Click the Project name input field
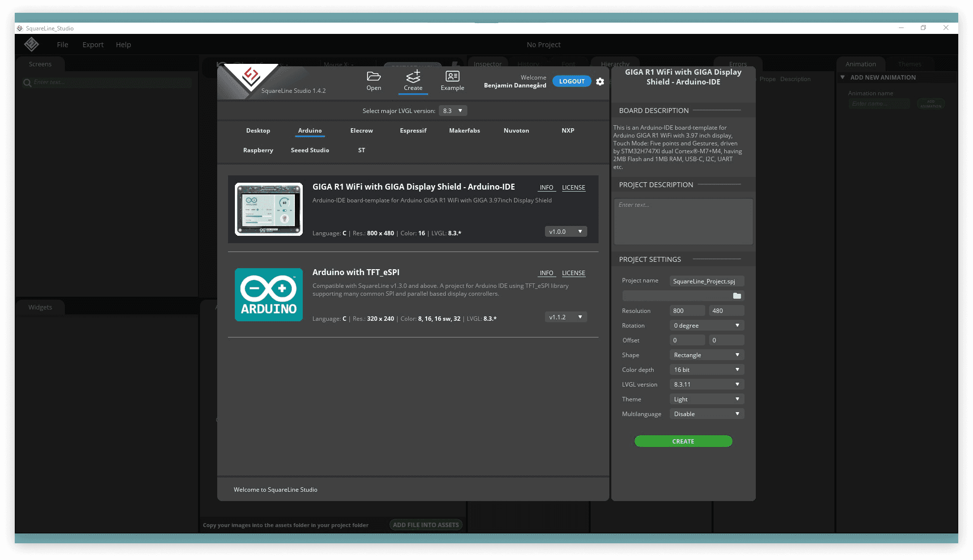The height and width of the screenshot is (560, 973). [706, 281]
